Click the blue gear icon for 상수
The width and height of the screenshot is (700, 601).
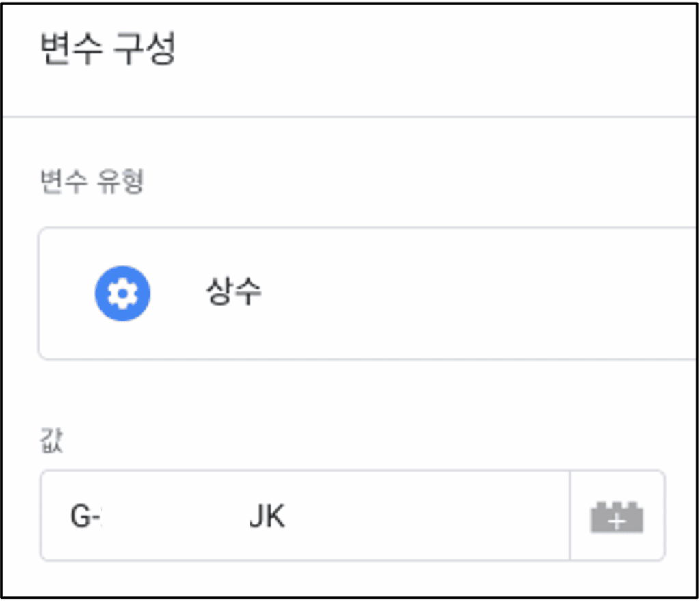pos(122,293)
